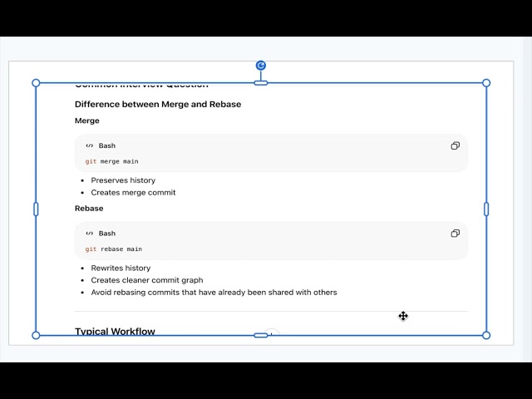Select the top-left corner selection handle

(36, 83)
